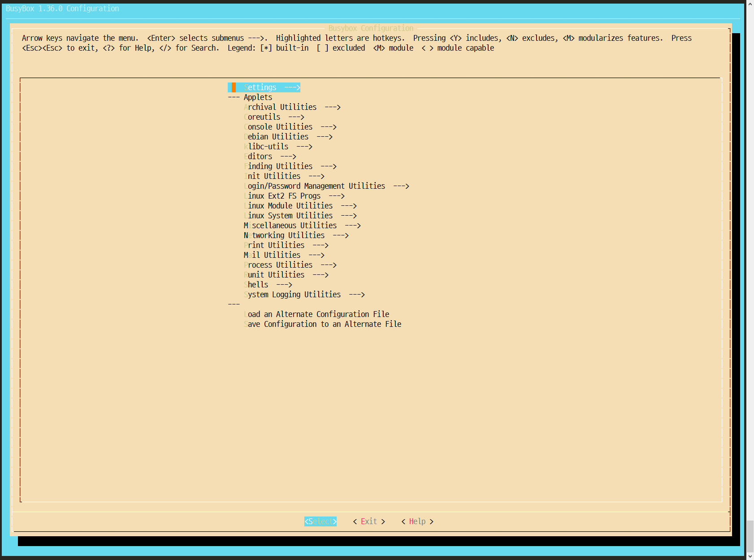Click the Help button
This screenshot has height=560, width=754.
tap(417, 521)
